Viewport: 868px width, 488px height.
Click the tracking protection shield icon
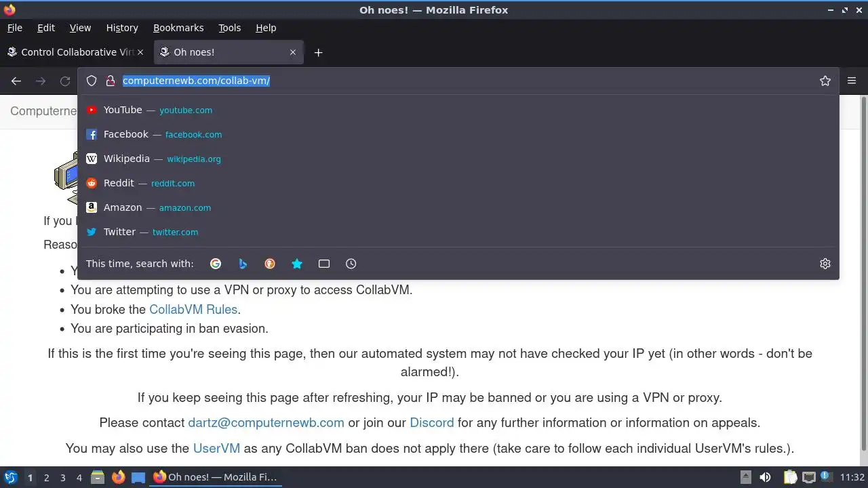pyautogui.click(x=92, y=81)
